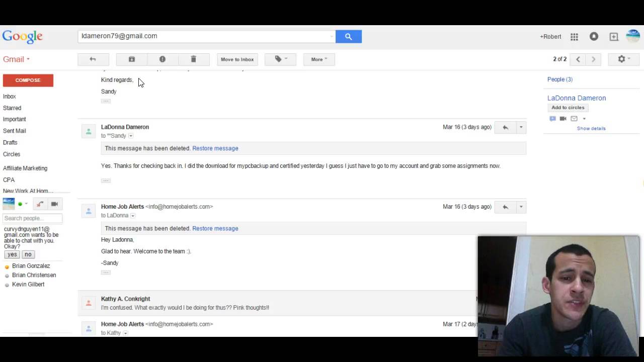The image size is (644, 362).
Task: Accept chat request with yes button
Action: point(12,254)
